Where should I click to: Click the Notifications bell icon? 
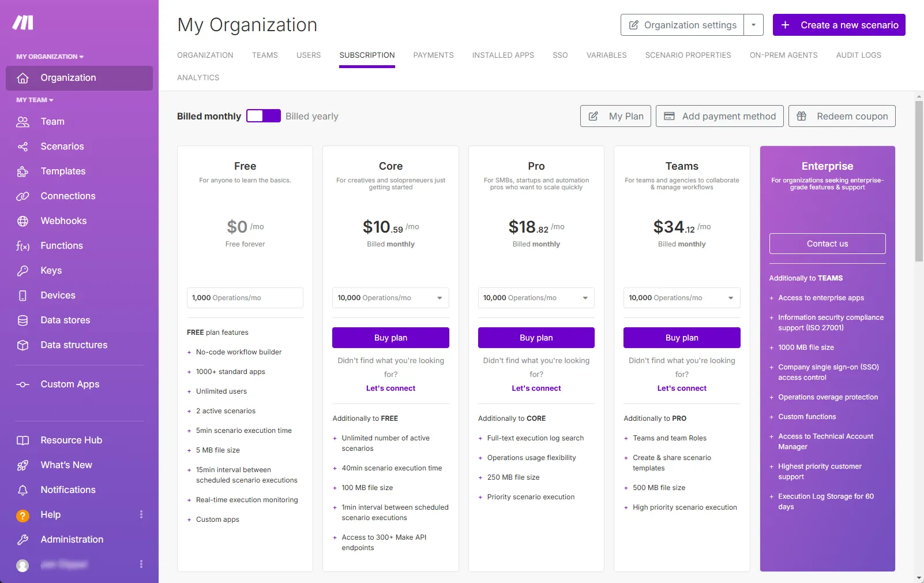pos(22,490)
